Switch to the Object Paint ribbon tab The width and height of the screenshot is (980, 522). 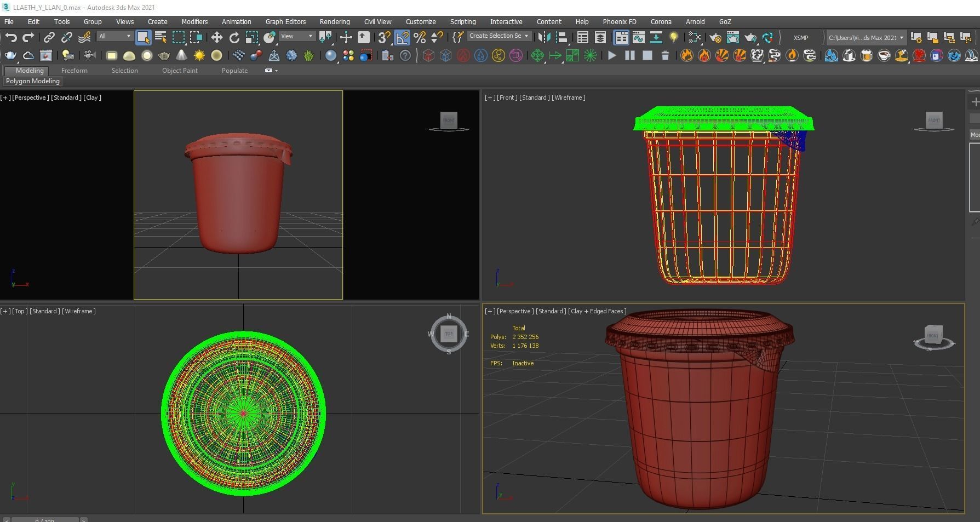pyautogui.click(x=180, y=71)
